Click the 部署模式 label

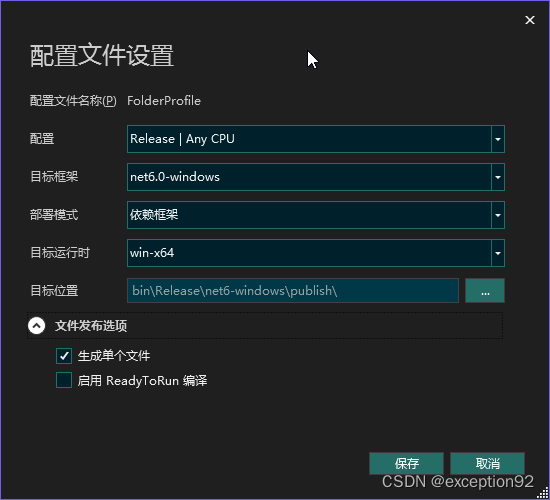(x=54, y=215)
